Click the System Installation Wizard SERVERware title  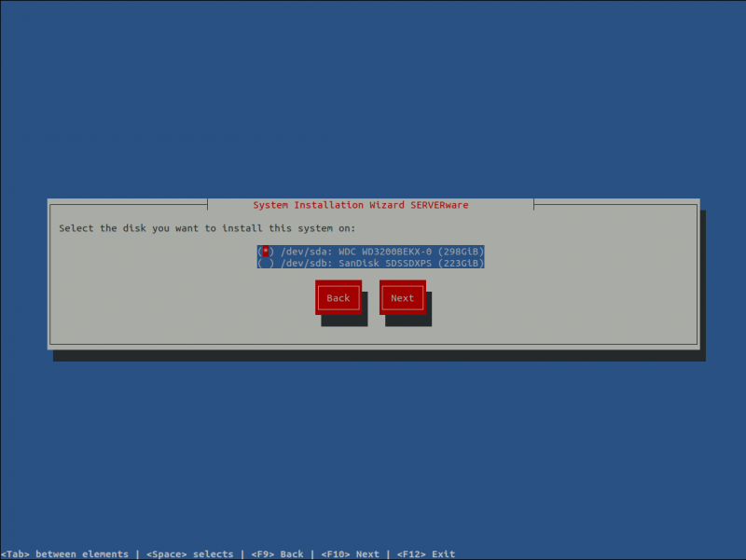click(360, 205)
